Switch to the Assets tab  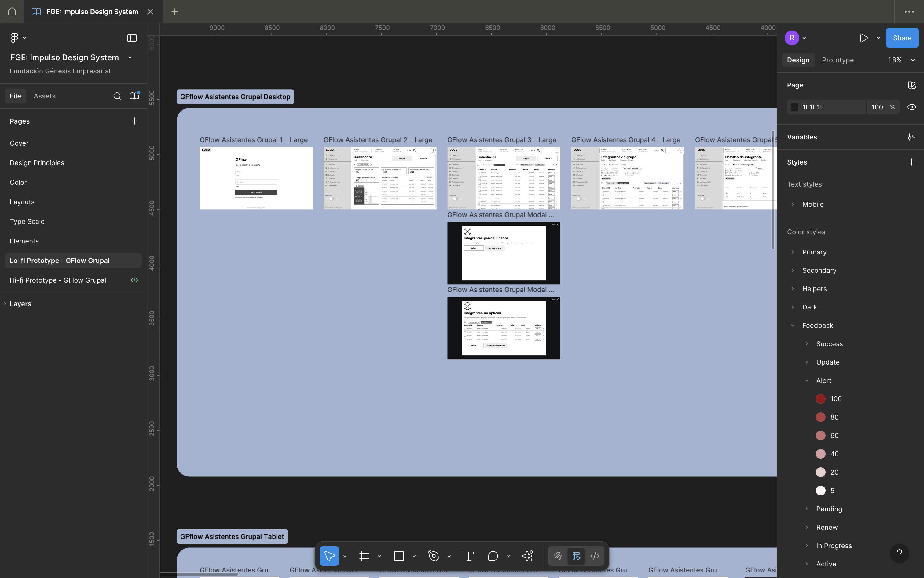tap(44, 96)
